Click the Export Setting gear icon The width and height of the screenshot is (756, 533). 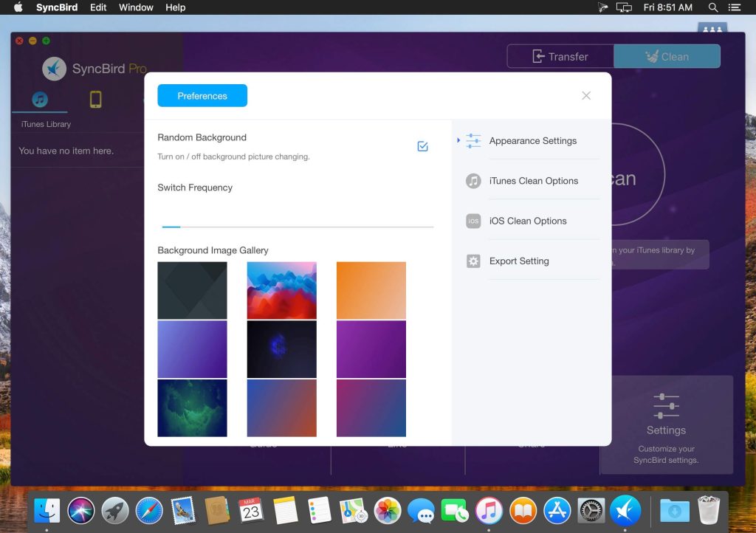click(x=473, y=261)
